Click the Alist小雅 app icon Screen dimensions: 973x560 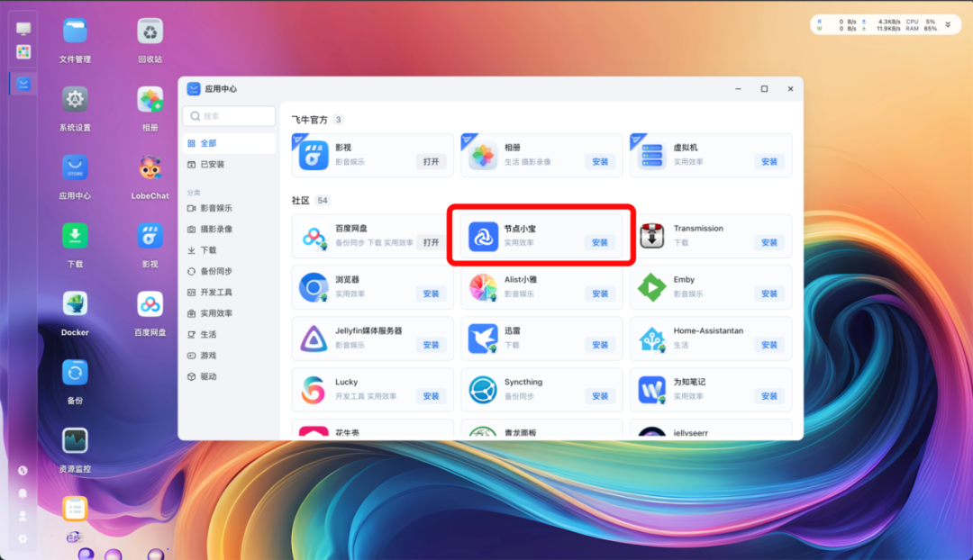coord(483,287)
